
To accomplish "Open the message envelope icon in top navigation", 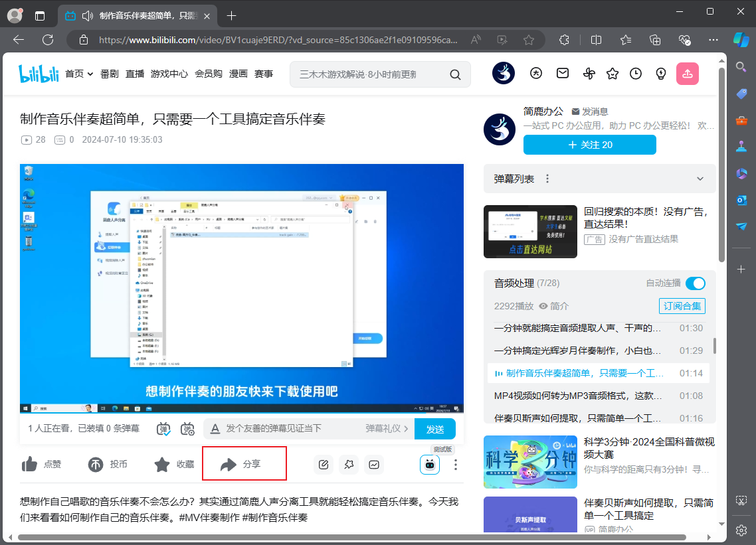I will click(x=563, y=74).
